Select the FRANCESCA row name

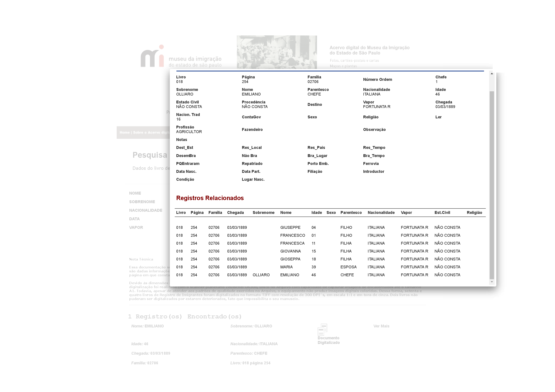292,243
